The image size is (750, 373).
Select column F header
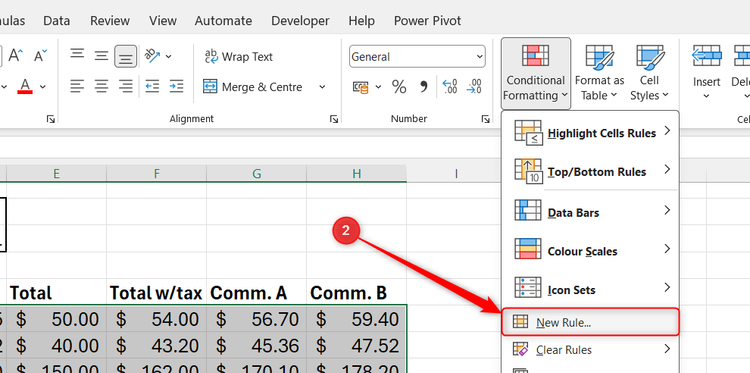pyautogui.click(x=156, y=174)
